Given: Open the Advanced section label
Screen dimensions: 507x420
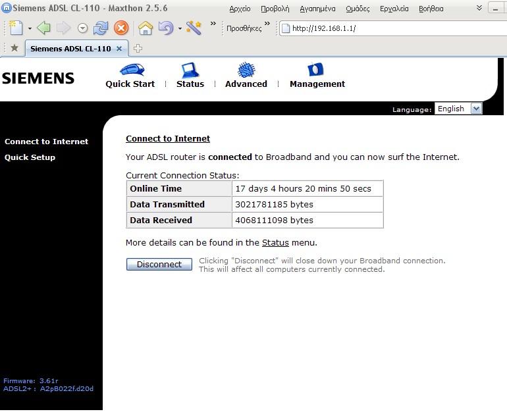Looking at the screenshot, I should pos(246,84).
